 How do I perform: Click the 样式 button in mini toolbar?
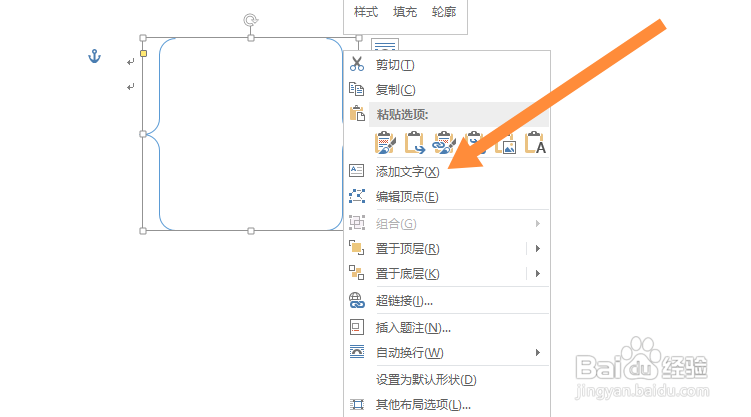click(x=366, y=12)
